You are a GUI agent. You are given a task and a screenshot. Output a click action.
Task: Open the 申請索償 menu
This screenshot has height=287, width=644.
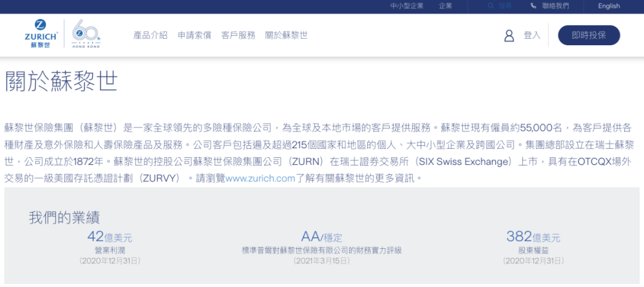[194, 35]
